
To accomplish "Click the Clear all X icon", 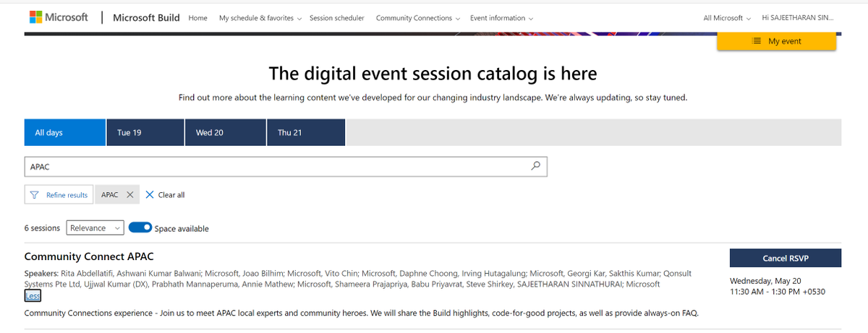I will [x=150, y=195].
